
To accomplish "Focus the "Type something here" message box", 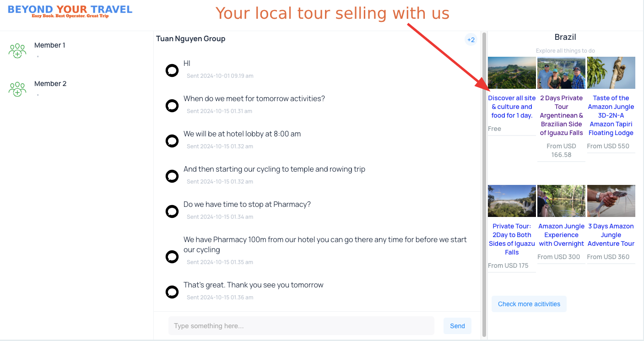I will tap(301, 326).
